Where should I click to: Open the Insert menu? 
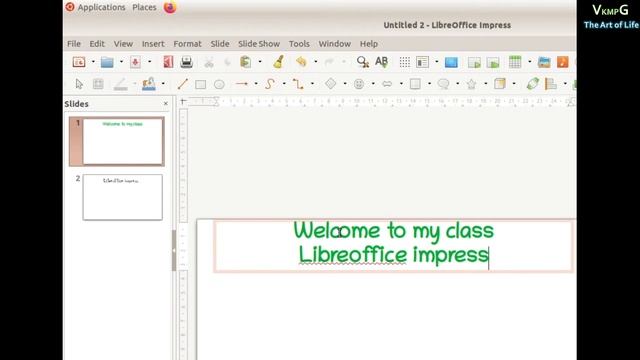(153, 44)
